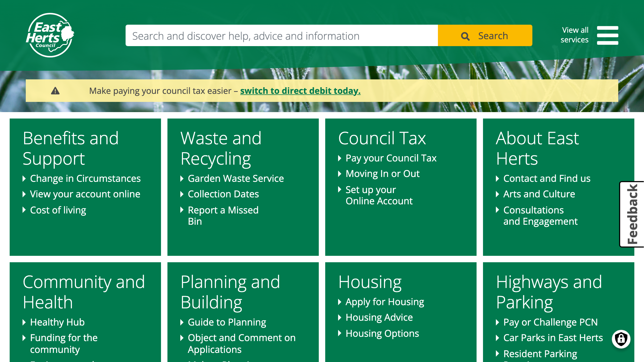Viewport: 644px width, 362px height.
Task: Open the Cost of living page
Action: [58, 210]
